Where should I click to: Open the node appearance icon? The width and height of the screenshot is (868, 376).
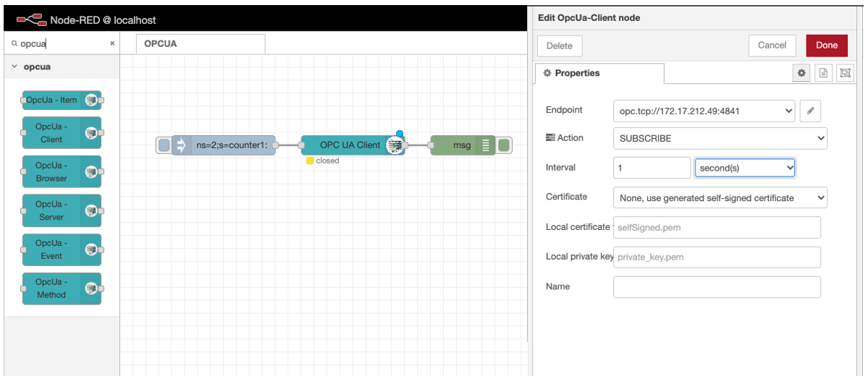click(x=845, y=73)
